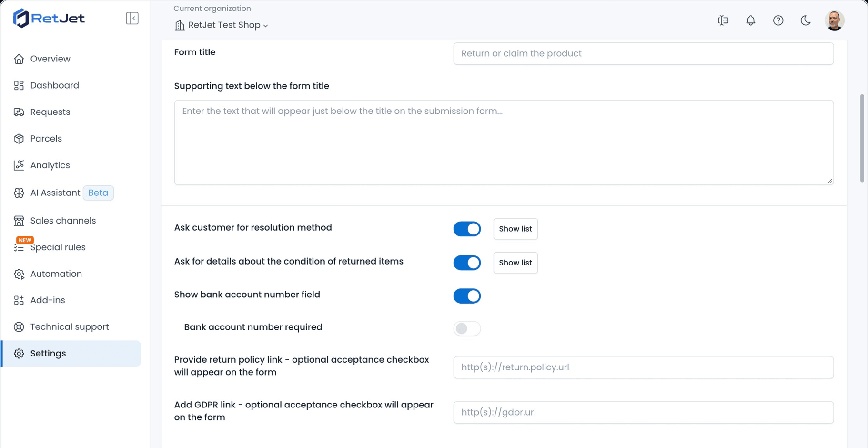The width and height of the screenshot is (868, 448).
Task: Show list for resolution method
Action: [515, 229]
